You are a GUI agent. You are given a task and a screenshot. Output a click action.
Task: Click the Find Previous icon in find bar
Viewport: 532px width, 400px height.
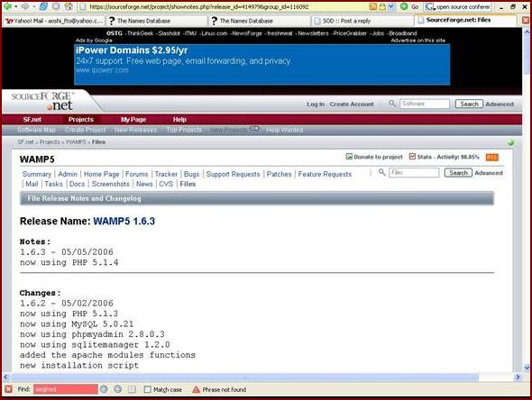click(118, 389)
